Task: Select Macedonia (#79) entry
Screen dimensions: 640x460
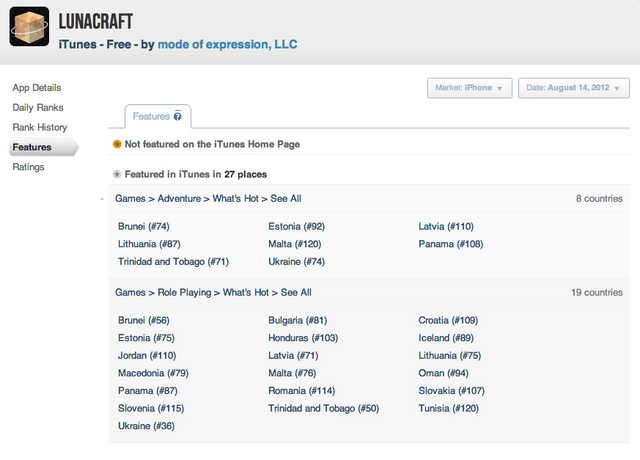Action: pyautogui.click(x=153, y=373)
